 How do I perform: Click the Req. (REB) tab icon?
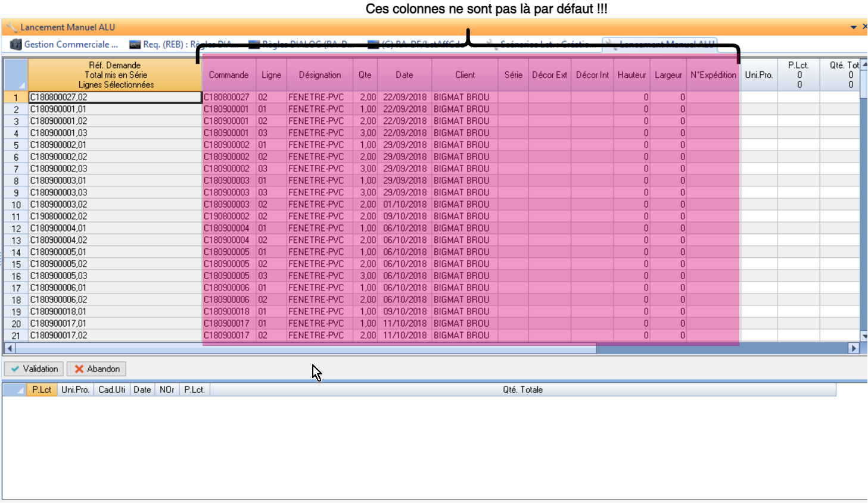[135, 45]
